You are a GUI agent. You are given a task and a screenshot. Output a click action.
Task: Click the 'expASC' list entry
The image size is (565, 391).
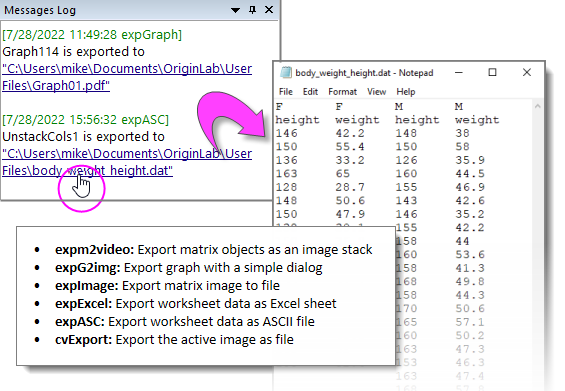[185, 322]
